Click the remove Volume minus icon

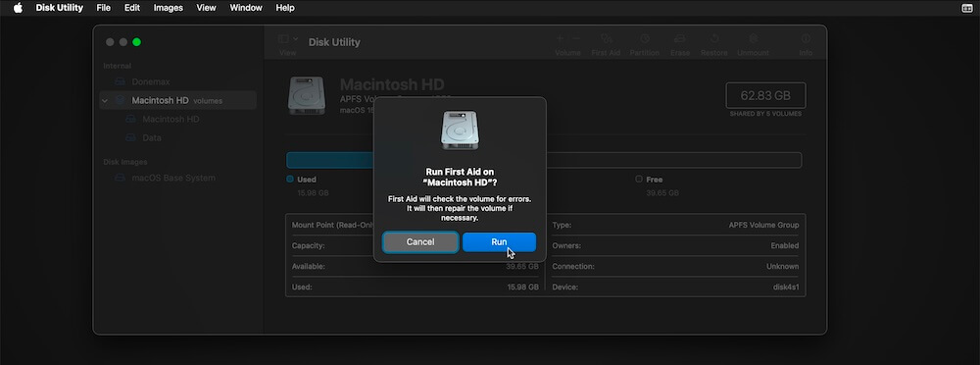tap(576, 39)
